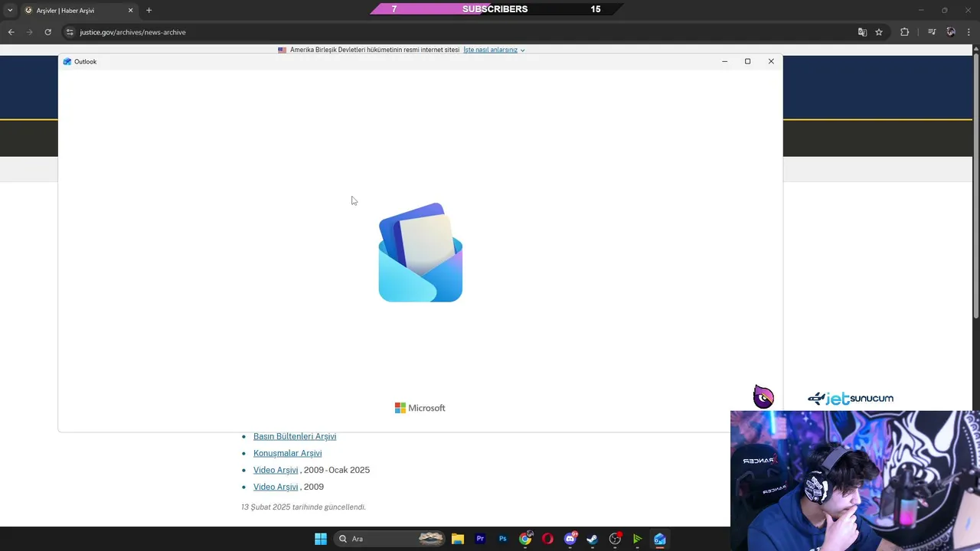This screenshot has height=551, width=980.
Task: Click the taskbar search box 'Ara'
Action: click(390, 539)
